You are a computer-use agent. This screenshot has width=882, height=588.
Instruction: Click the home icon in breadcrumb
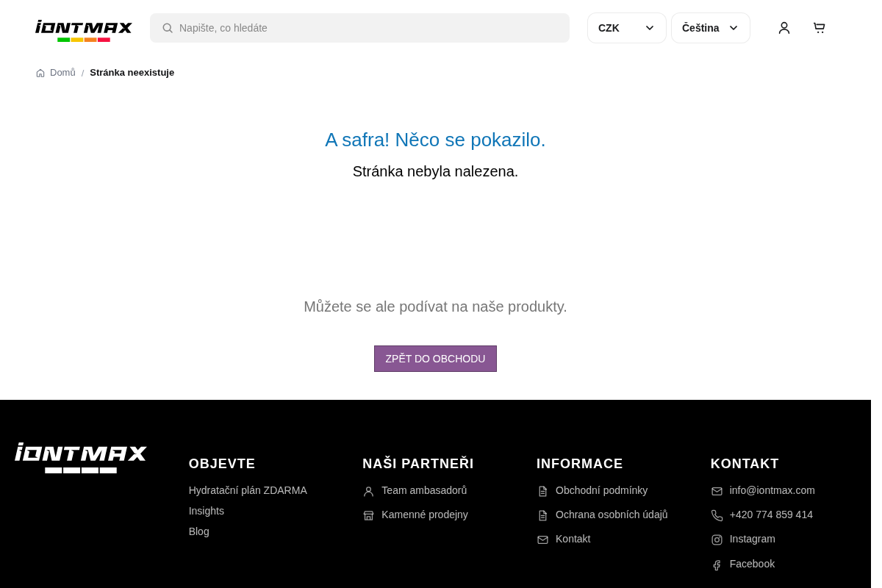(40, 73)
